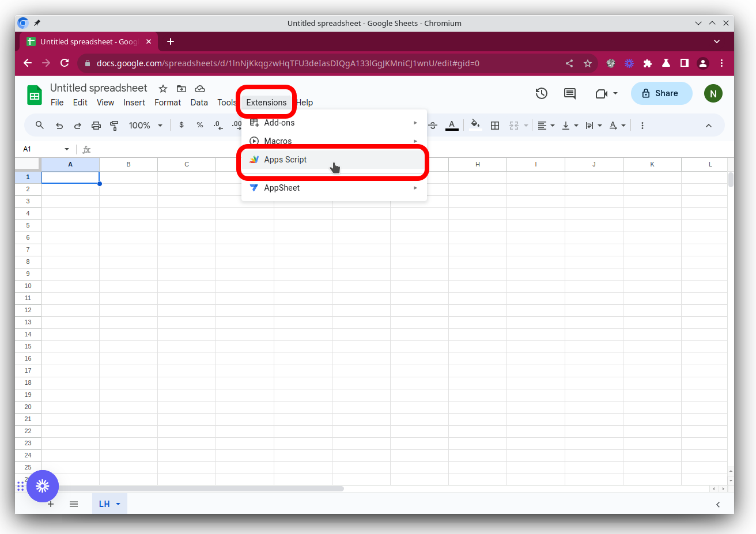Choose Apps Script from Extensions
Image resolution: width=756 pixels, height=534 pixels.
pos(334,160)
